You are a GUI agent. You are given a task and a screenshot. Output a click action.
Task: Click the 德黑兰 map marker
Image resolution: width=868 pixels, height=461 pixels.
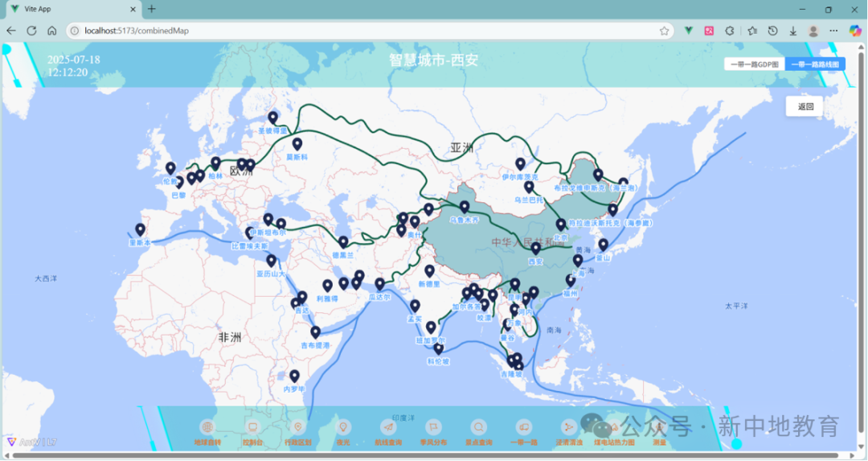[343, 242]
